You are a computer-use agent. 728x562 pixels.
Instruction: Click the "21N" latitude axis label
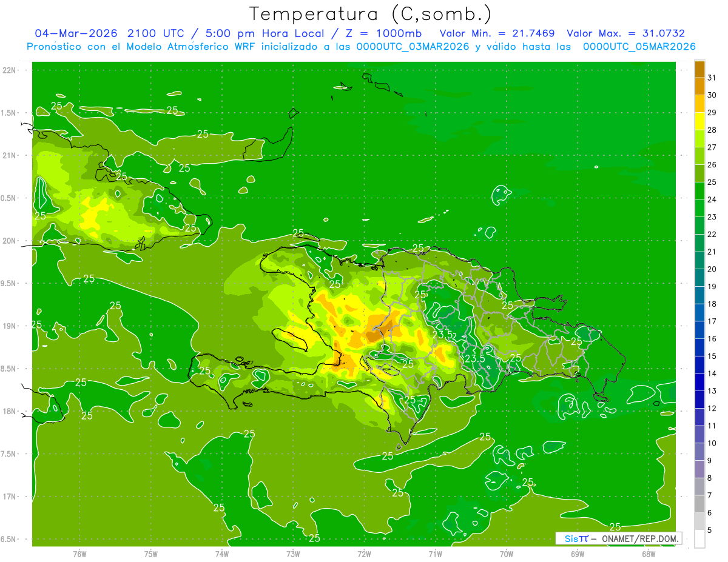[x=9, y=155]
